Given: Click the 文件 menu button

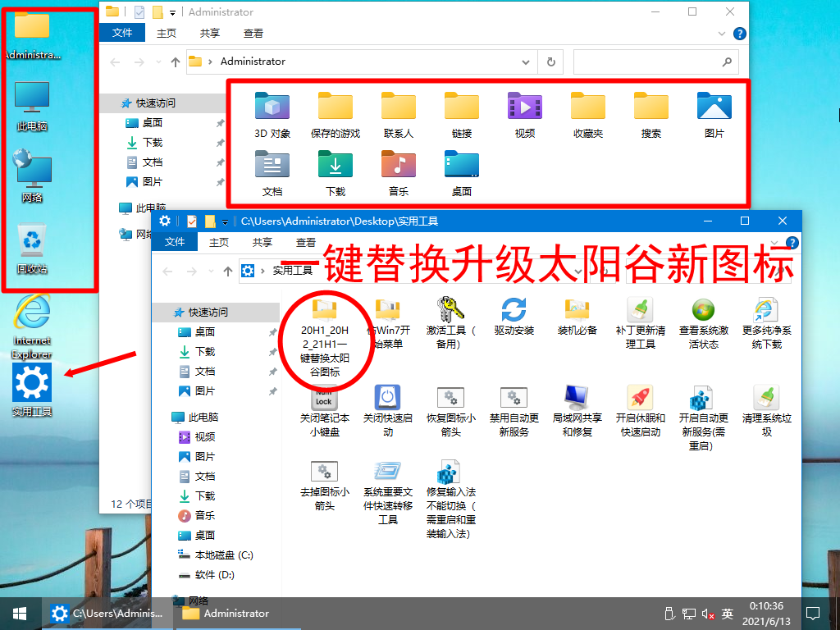Looking at the screenshot, I should 174,242.
